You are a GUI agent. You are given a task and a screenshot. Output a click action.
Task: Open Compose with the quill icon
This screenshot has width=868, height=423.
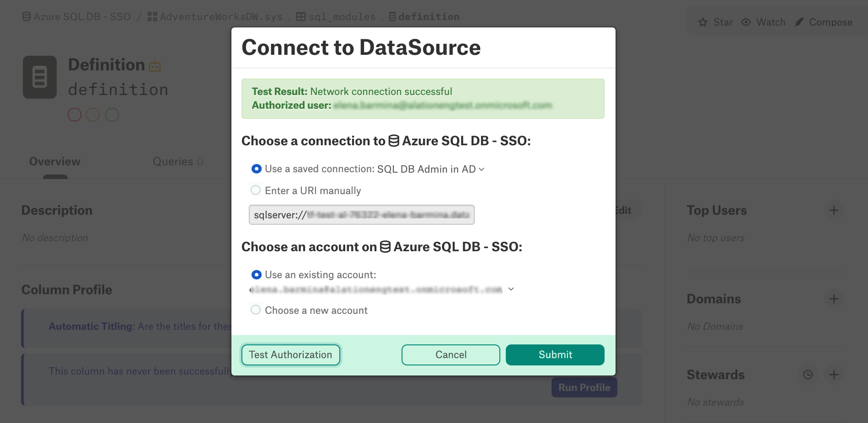(x=823, y=22)
